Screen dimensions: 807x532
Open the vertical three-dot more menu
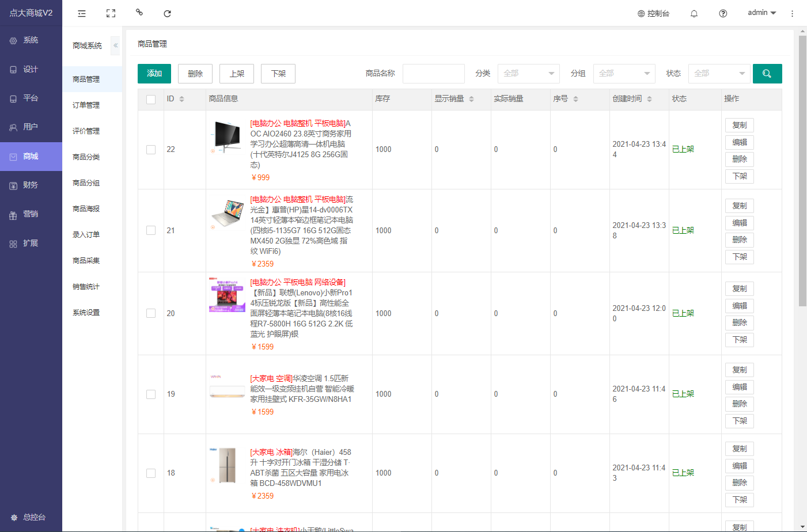[792, 13]
